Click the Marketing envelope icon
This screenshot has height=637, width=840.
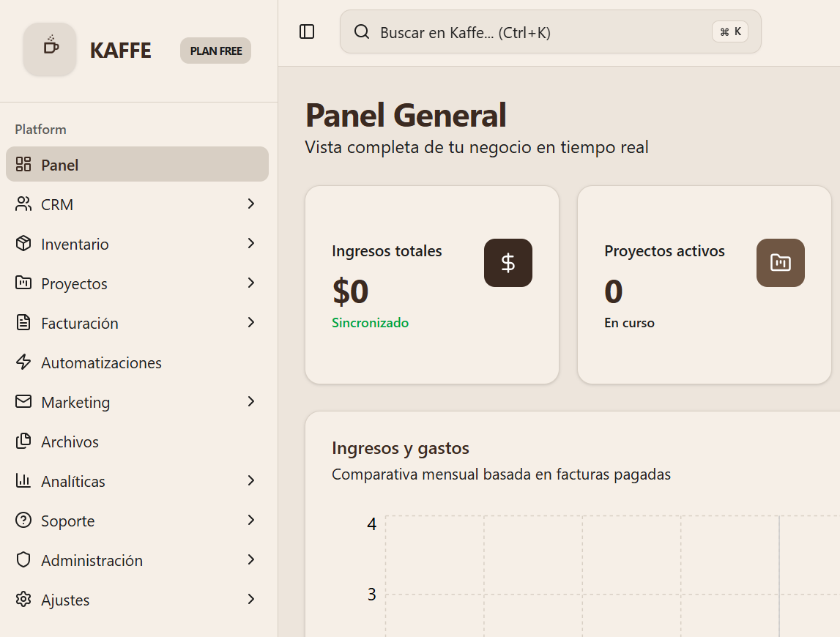pyautogui.click(x=23, y=402)
